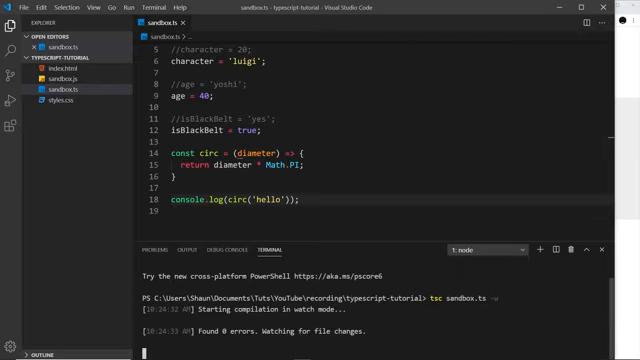Open the Manage gear settings menu
The width and height of the screenshot is (640, 360).
point(10,347)
